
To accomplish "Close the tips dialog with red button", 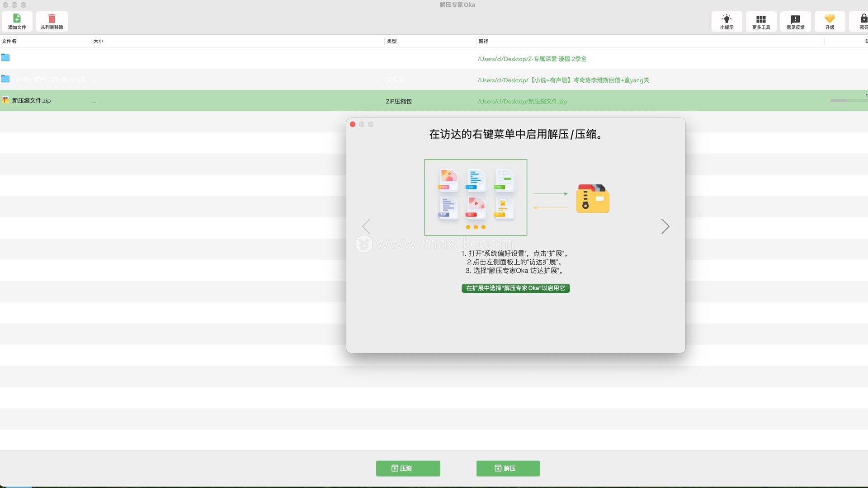I will [353, 124].
